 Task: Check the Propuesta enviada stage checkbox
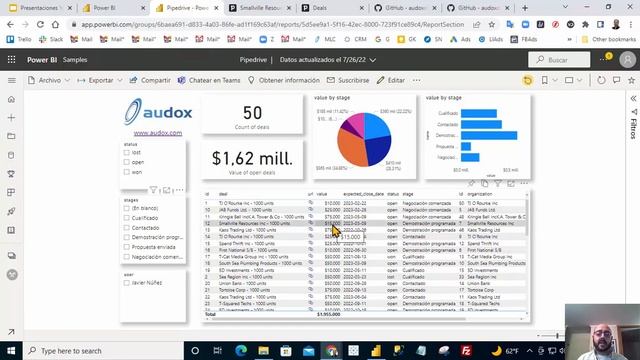click(127, 247)
